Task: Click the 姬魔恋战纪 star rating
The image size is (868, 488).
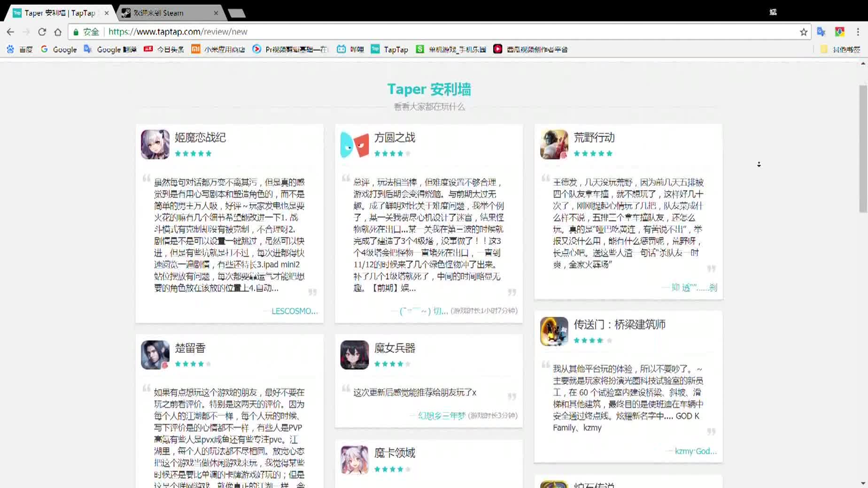Action: click(x=193, y=153)
